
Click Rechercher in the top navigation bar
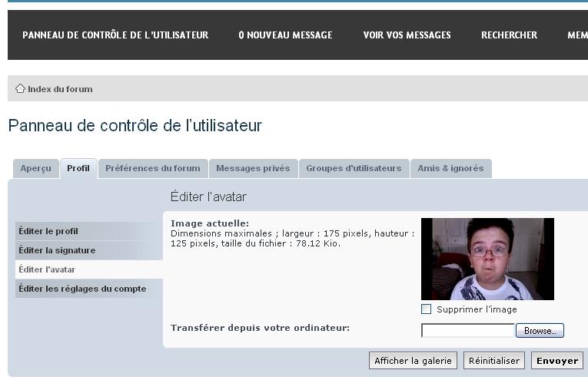pos(509,35)
